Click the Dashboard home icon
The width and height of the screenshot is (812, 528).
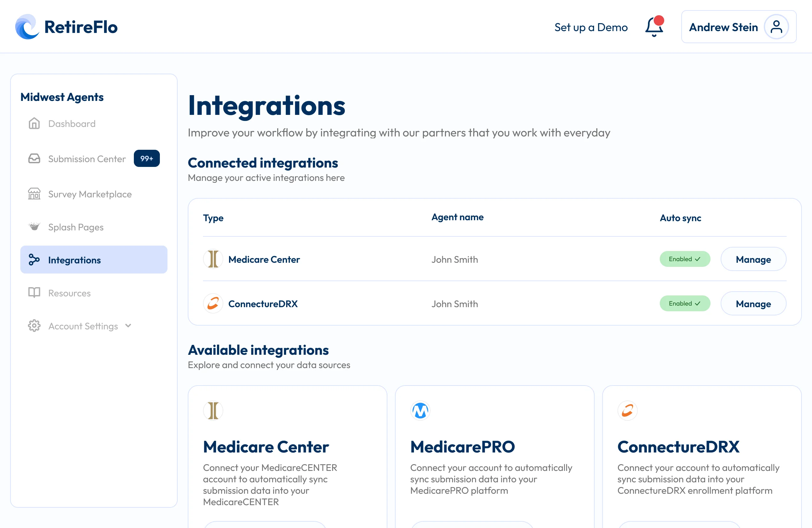[x=34, y=123]
